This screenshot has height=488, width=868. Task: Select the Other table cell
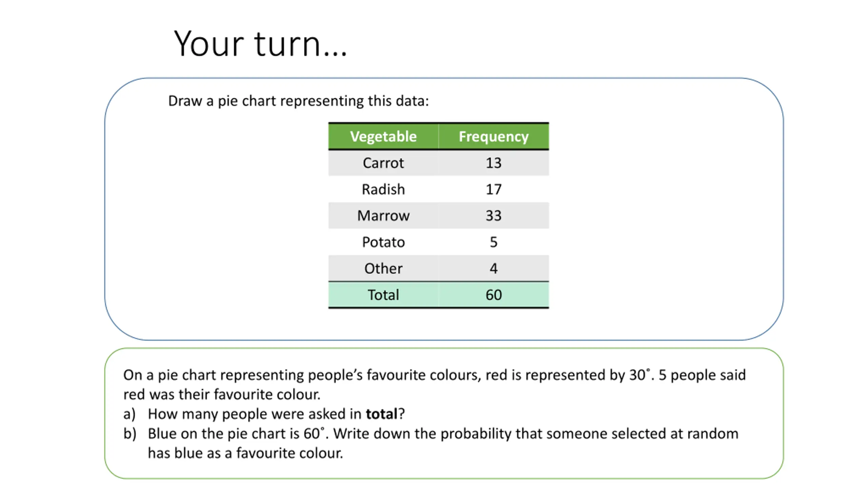pyautogui.click(x=383, y=268)
